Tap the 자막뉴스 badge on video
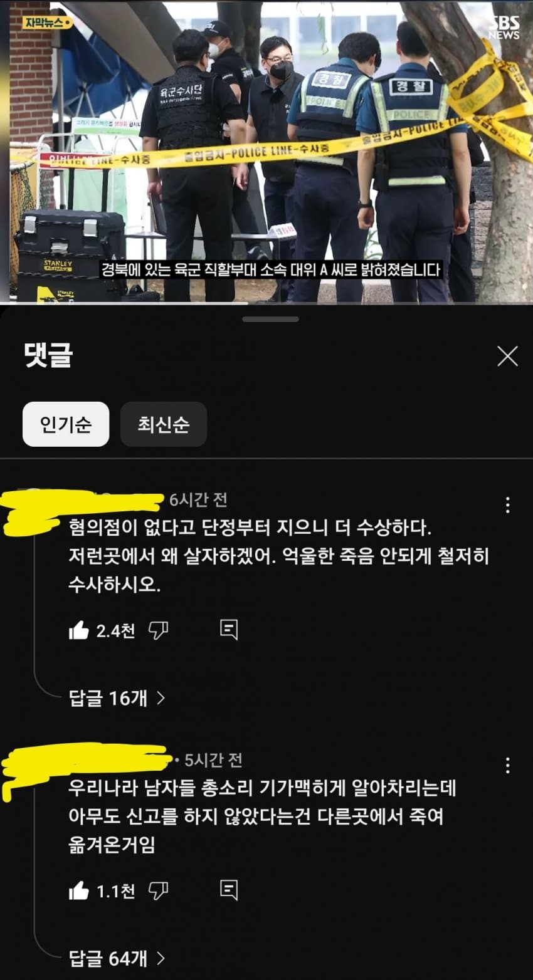Image resolution: width=533 pixels, height=980 pixels. coord(48,23)
